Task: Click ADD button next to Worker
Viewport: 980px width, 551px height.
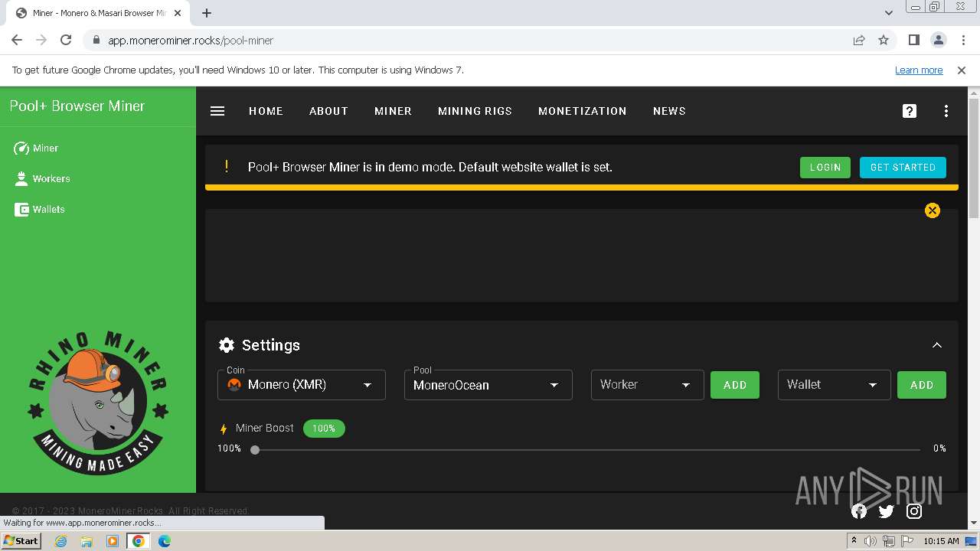Action: 735,385
